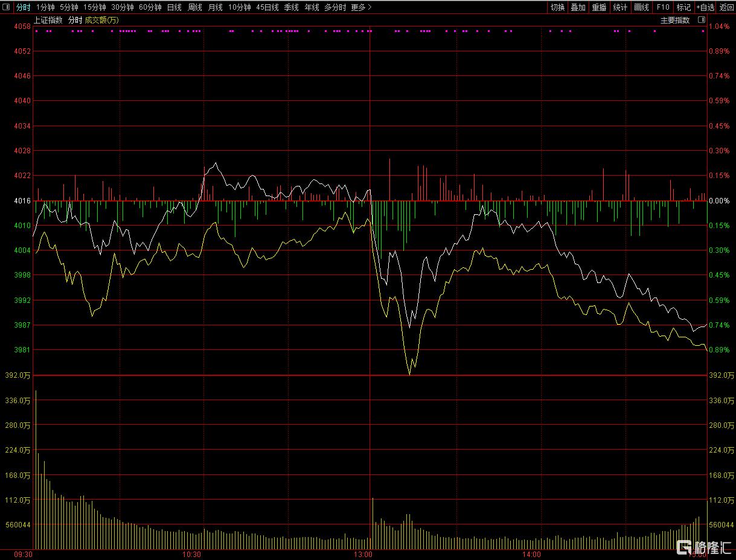Viewport: 736px width, 560px height.
Task: Open the 周线 weekly chart
Action: point(194,7)
